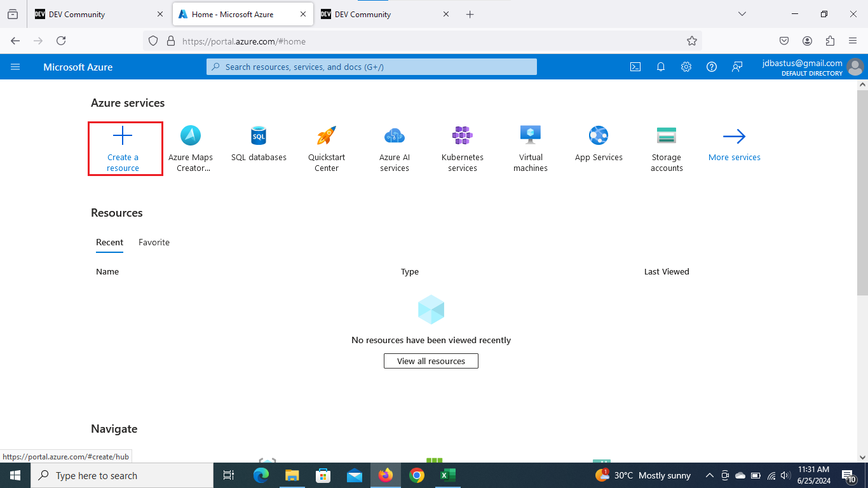
Task: Reload the Azure portal page
Action: 61,41
